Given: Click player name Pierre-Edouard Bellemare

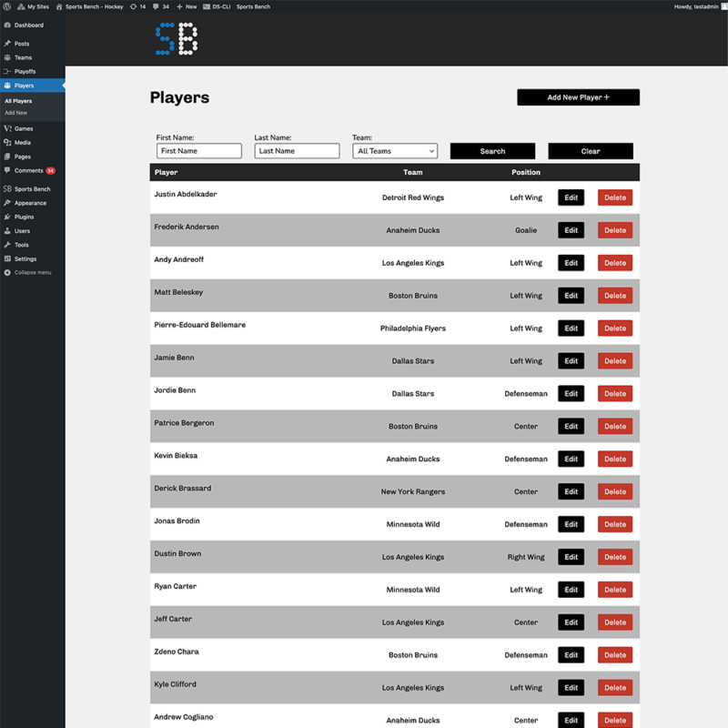Looking at the screenshot, I should point(200,325).
